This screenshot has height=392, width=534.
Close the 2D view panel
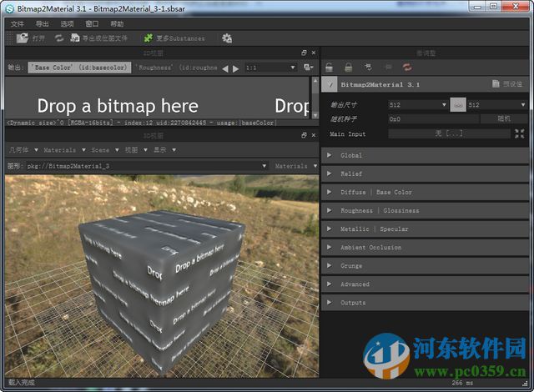[314, 53]
